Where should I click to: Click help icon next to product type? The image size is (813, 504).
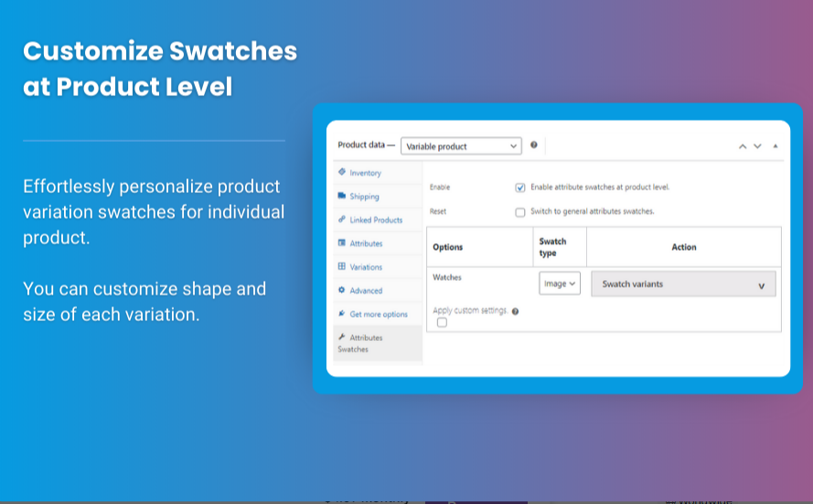coord(533,145)
